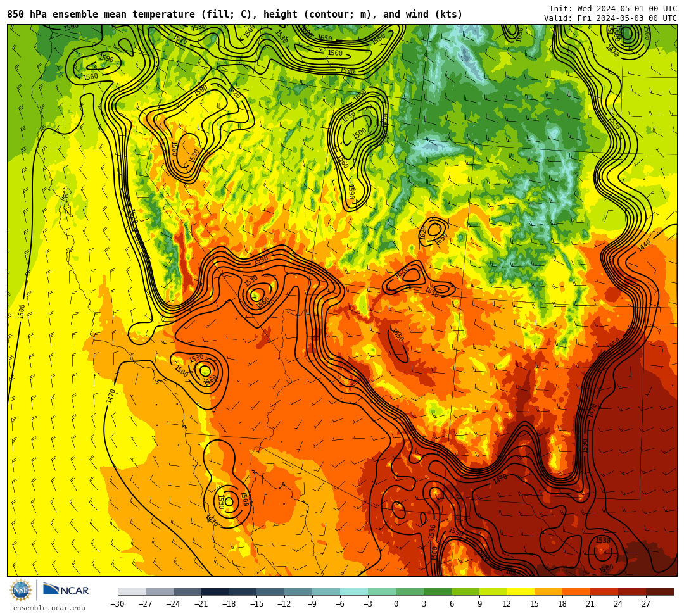Click the 18 to 21 orange swatch

(577, 591)
